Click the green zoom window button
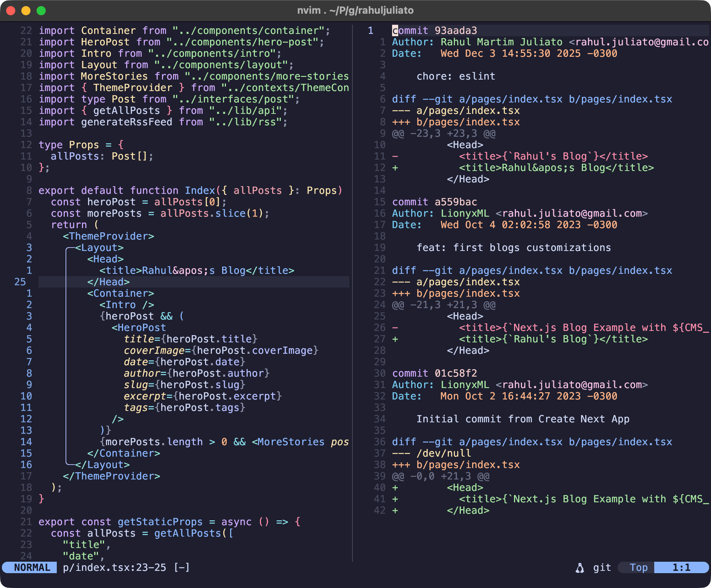The width and height of the screenshot is (711, 588). click(41, 11)
